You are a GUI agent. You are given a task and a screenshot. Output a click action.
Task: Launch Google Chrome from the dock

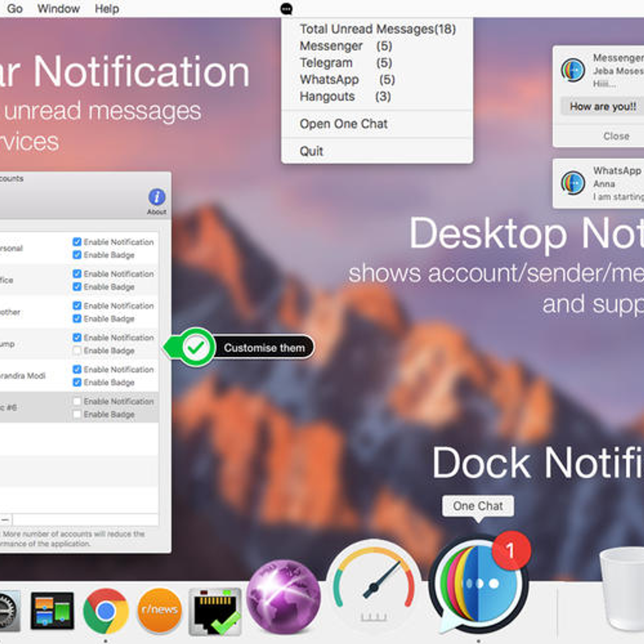[106, 611]
